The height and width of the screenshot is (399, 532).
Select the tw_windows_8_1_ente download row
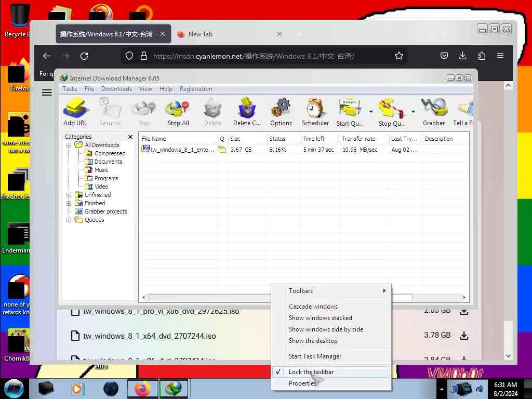304,150
